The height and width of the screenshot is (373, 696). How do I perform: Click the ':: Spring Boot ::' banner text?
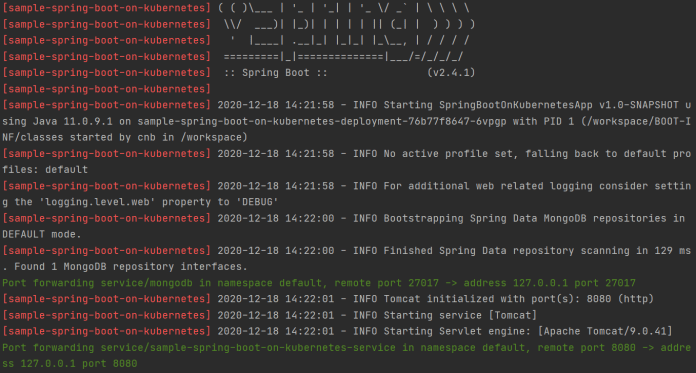(x=275, y=72)
